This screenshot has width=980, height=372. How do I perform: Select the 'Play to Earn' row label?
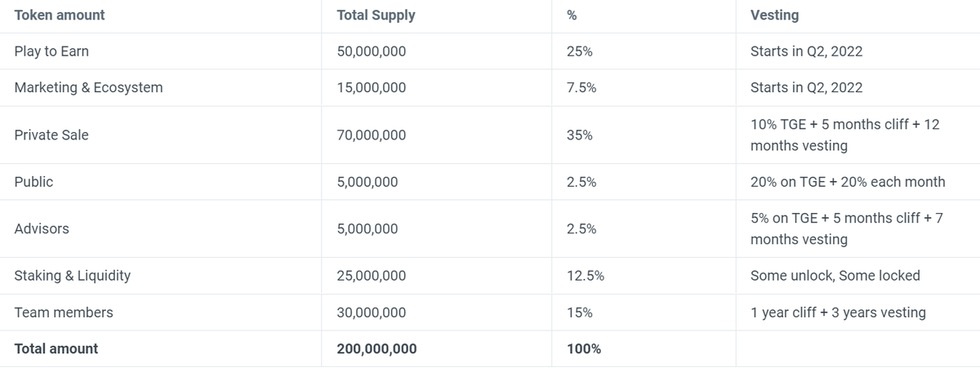tap(51, 51)
